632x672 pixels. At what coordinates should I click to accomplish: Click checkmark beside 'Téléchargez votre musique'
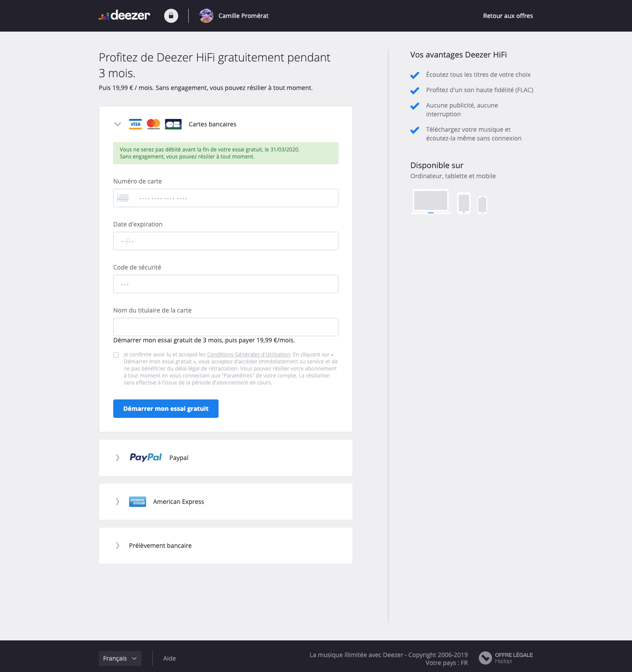415,130
